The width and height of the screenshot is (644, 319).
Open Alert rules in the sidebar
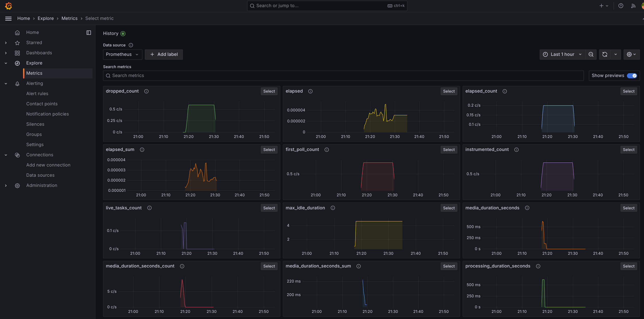(x=37, y=94)
